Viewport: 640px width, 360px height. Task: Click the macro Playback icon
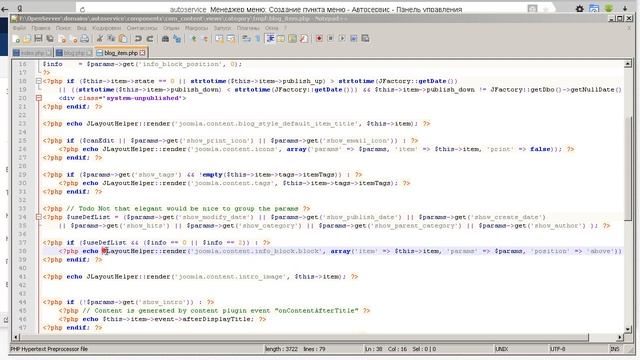pos(342,39)
